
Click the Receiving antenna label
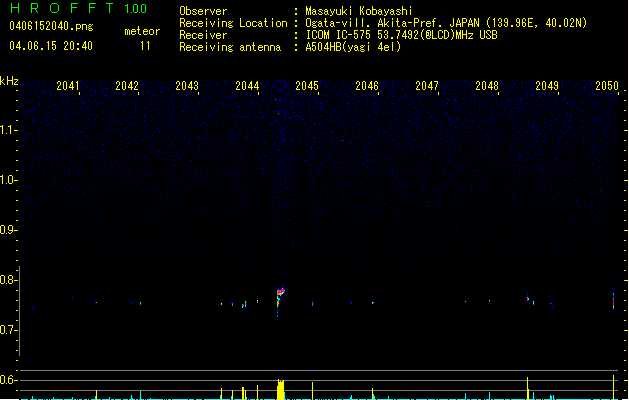[x=230, y=47]
